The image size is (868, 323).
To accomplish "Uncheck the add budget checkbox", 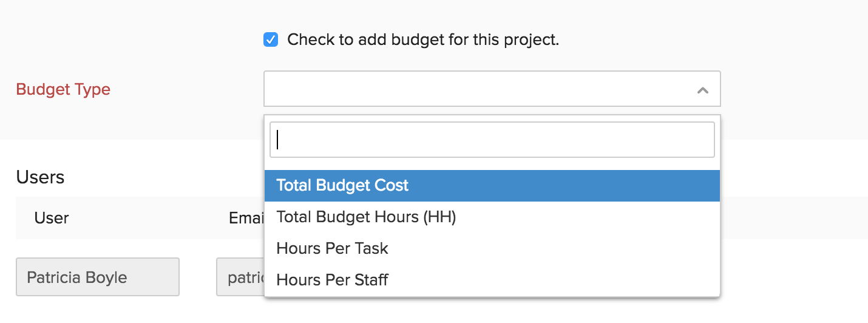I will (271, 40).
